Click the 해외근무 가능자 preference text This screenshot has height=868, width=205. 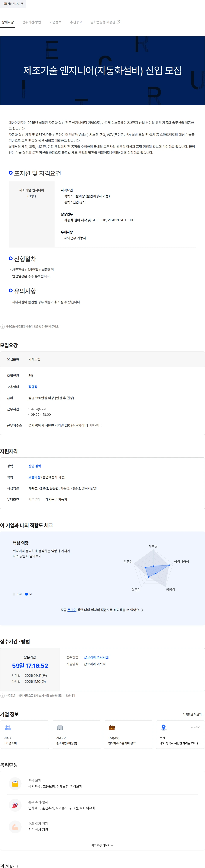click(56, 499)
